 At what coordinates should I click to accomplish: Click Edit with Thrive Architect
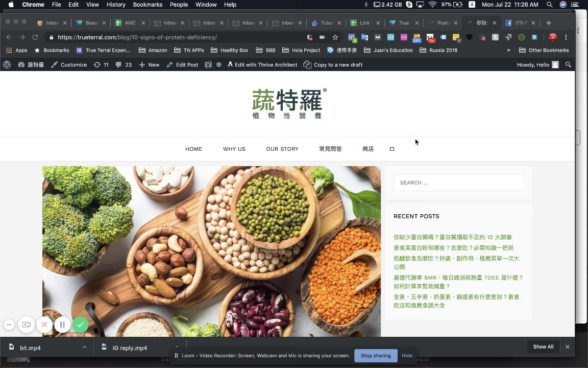click(x=262, y=64)
